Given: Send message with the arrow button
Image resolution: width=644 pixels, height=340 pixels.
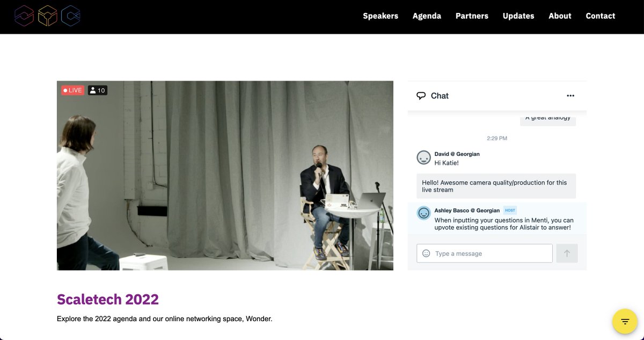Looking at the screenshot, I should 567,254.
